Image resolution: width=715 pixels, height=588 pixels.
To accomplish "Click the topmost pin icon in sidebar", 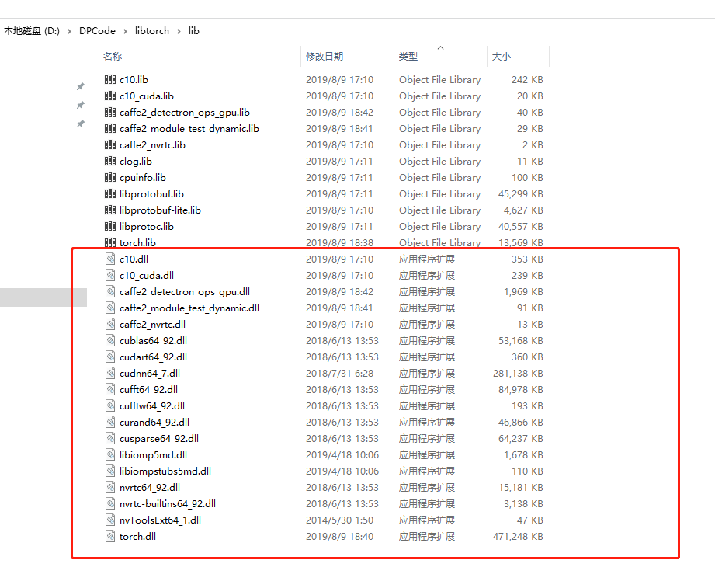I will tap(80, 86).
